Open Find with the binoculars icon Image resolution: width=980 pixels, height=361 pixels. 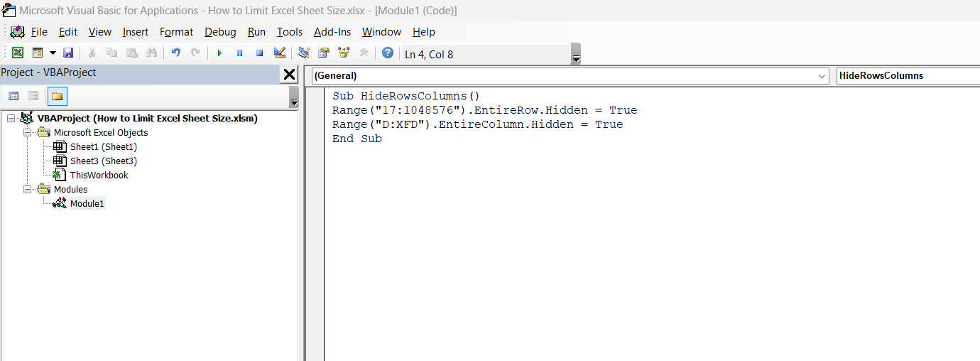tap(151, 53)
